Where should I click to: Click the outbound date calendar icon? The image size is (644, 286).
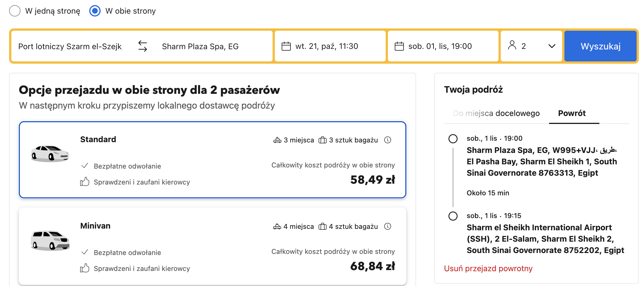[286, 46]
